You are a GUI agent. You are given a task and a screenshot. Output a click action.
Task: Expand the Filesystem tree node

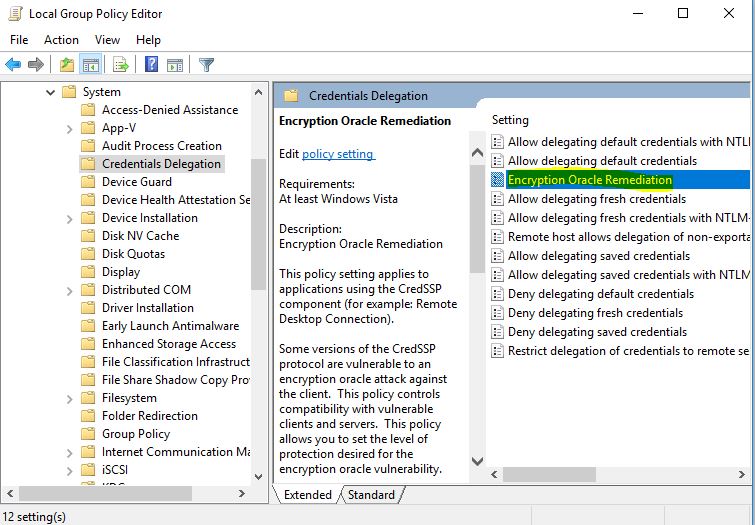pyautogui.click(x=69, y=399)
